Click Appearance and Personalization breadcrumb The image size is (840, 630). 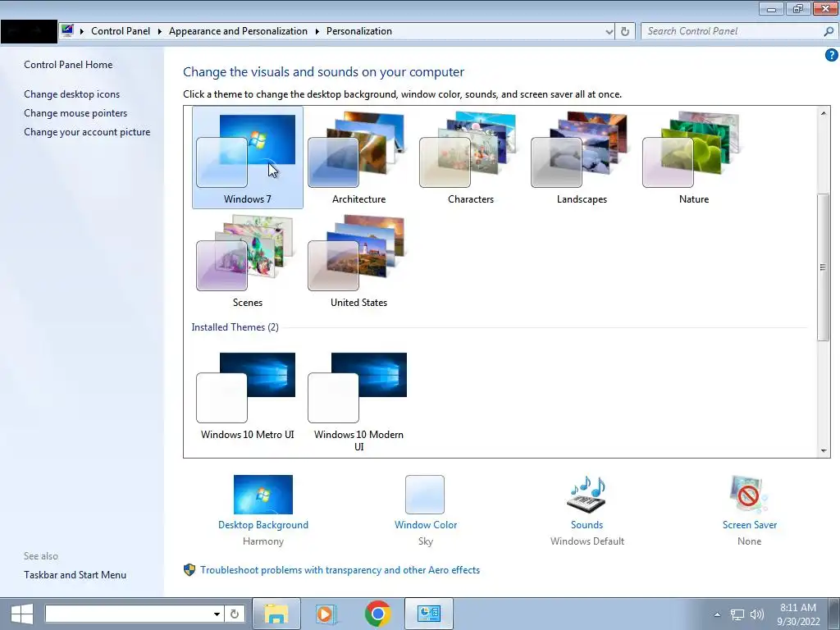click(238, 31)
